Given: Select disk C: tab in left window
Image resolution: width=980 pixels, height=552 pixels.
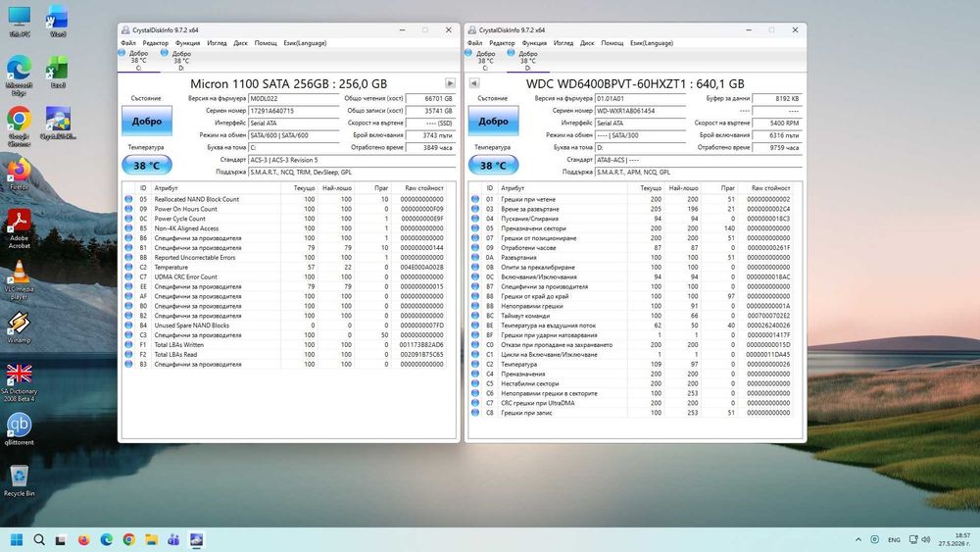Looking at the screenshot, I should (x=139, y=60).
